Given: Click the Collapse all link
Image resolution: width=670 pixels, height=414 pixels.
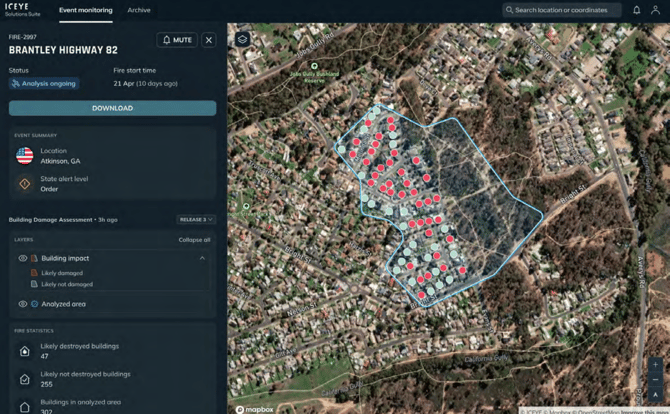Looking at the screenshot, I should click(x=194, y=240).
